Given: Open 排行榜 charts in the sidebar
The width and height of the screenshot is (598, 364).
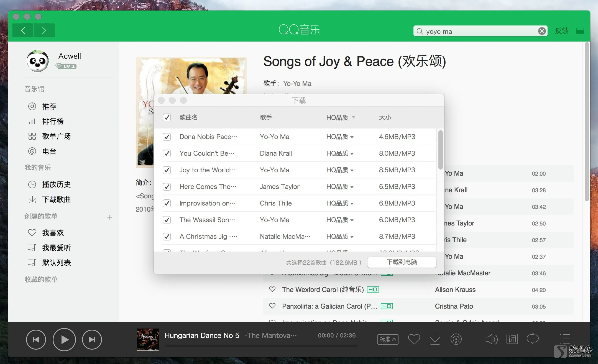Looking at the screenshot, I should click(53, 121).
